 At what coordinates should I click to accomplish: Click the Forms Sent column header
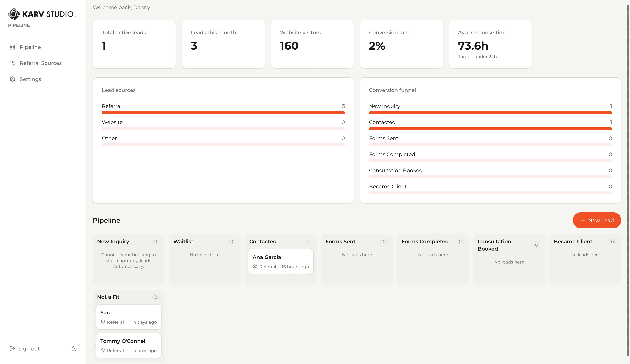click(340, 241)
